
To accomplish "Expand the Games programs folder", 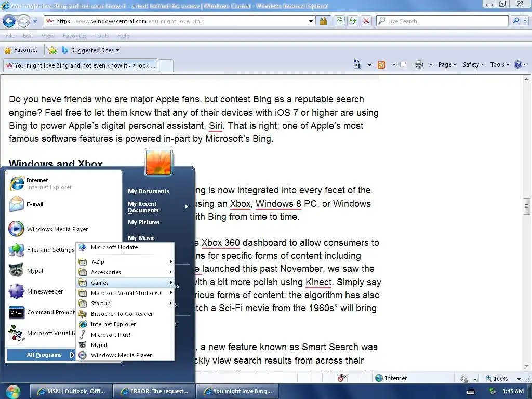I will pos(125,283).
